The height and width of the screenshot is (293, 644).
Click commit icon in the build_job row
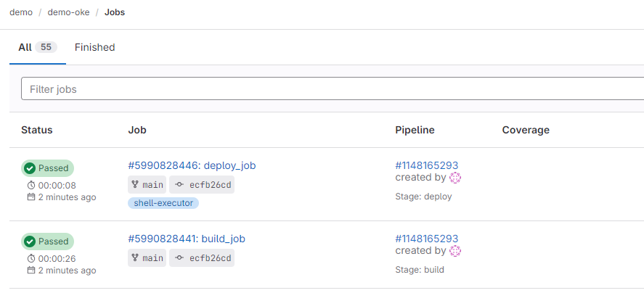pyautogui.click(x=179, y=258)
